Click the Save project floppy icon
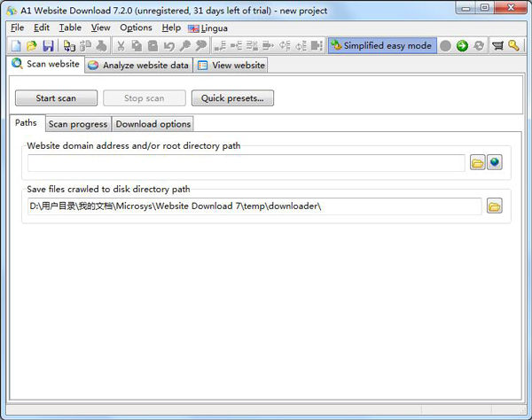 point(48,46)
